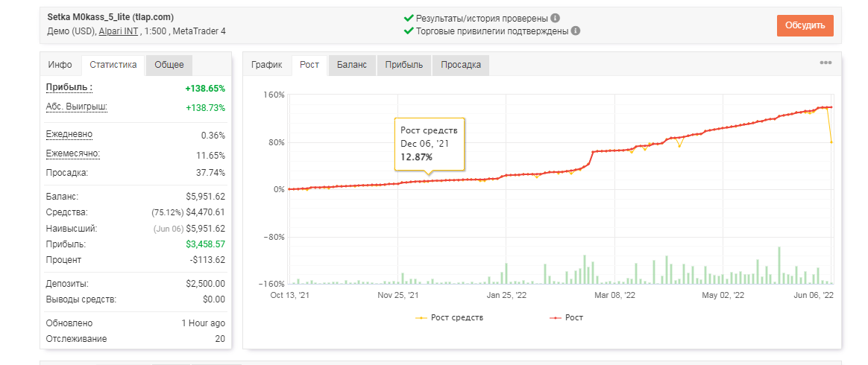Click green checkmark beside Результаты/история проверены
Image resolution: width=868 pixels, height=365 pixels.
coord(409,18)
